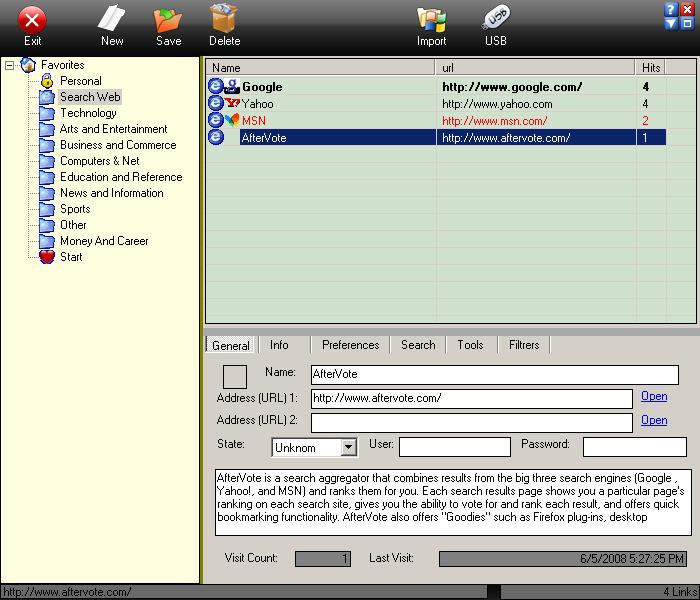This screenshot has height=600, width=700.
Task: Open the State dropdown list
Action: 348,448
